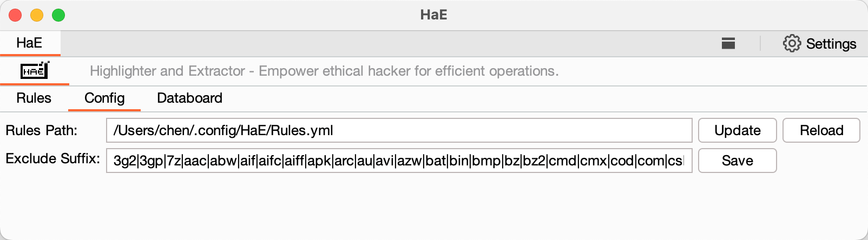Click the Settings text label

click(x=831, y=44)
